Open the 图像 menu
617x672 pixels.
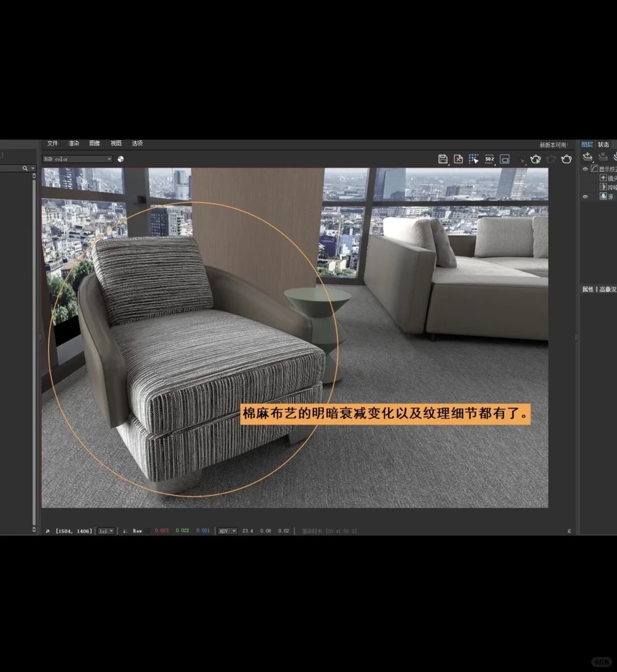(95, 143)
